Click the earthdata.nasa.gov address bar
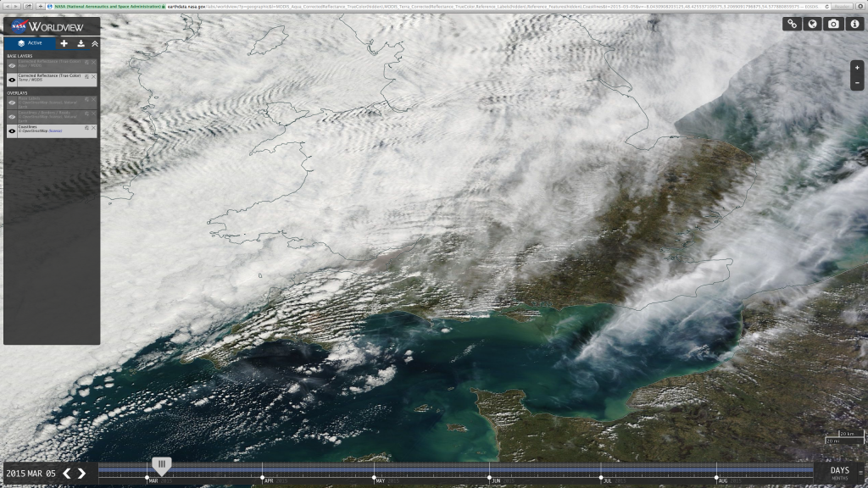Image resolution: width=868 pixels, height=488 pixels. [437, 6]
